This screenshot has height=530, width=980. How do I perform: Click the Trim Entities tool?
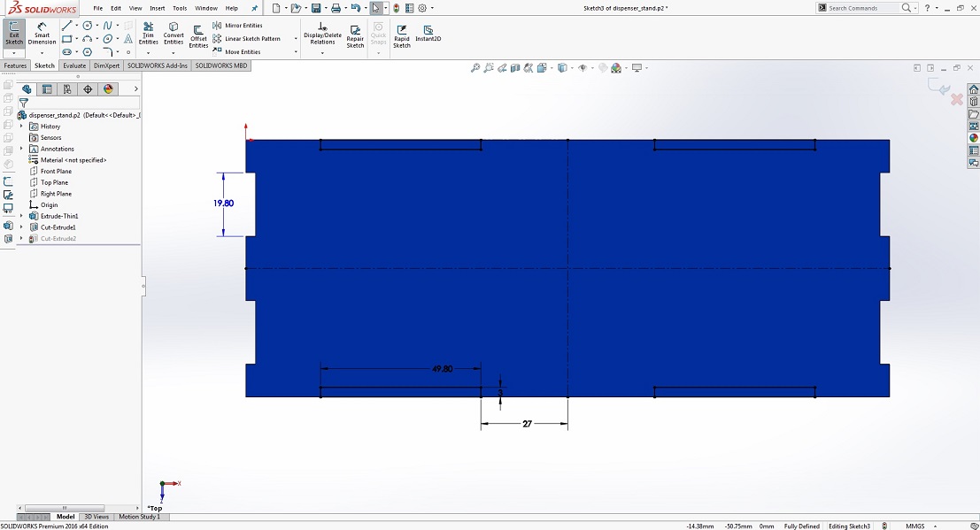pos(148,33)
